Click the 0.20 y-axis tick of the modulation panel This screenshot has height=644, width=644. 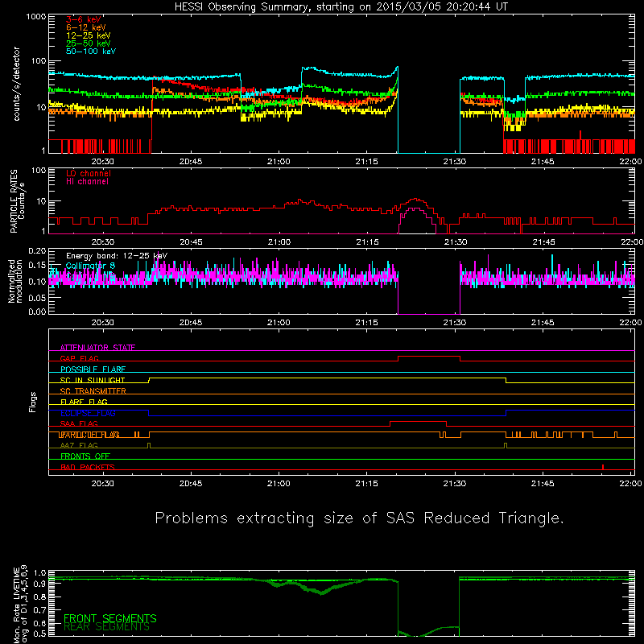tap(37, 251)
